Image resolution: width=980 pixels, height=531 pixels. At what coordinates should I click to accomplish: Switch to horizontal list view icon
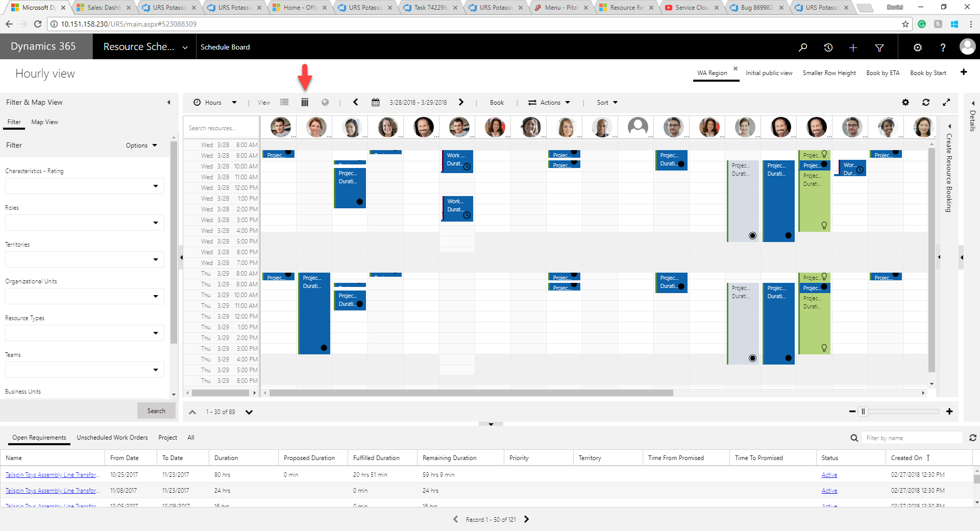[x=284, y=103]
